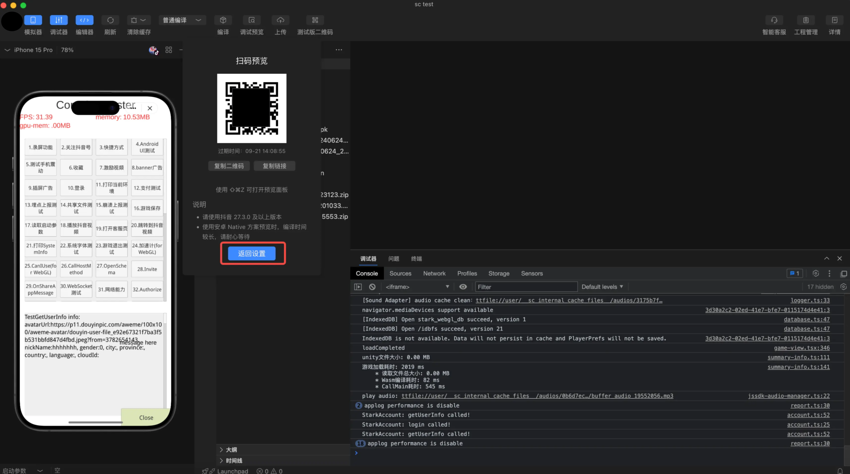Click the console Filter input field
This screenshot has height=474, width=850.
coord(523,287)
